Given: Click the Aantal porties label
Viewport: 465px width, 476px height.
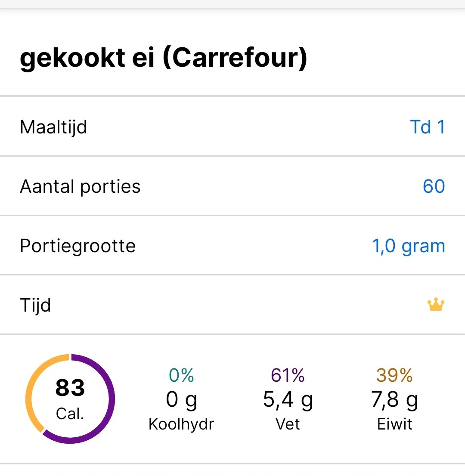Looking at the screenshot, I should tap(80, 187).
